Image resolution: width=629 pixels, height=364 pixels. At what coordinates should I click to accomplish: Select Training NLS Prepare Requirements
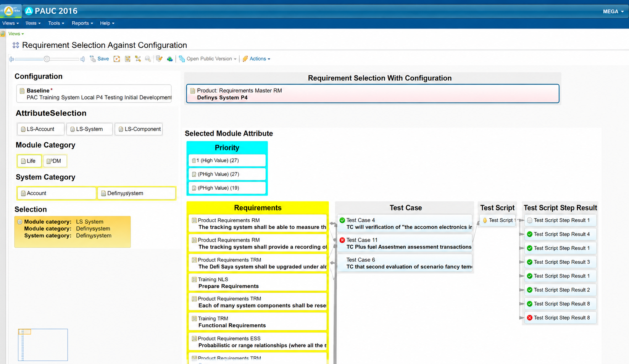point(258,283)
